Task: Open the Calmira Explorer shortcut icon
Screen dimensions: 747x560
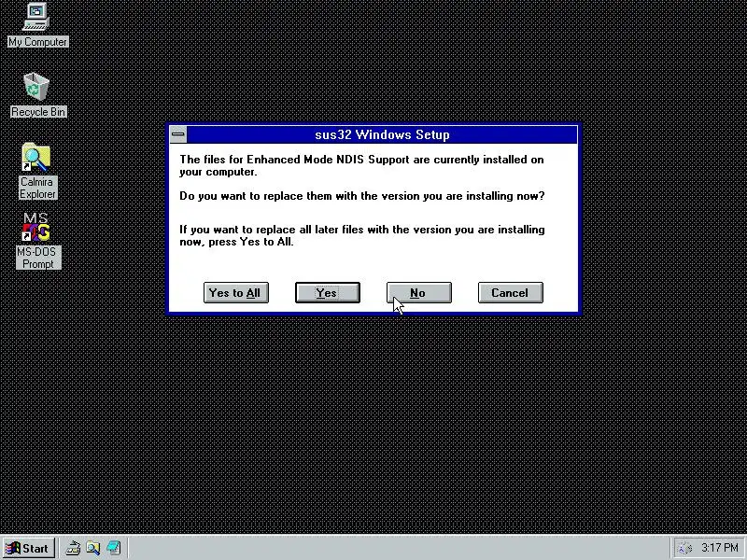Action: point(36,157)
